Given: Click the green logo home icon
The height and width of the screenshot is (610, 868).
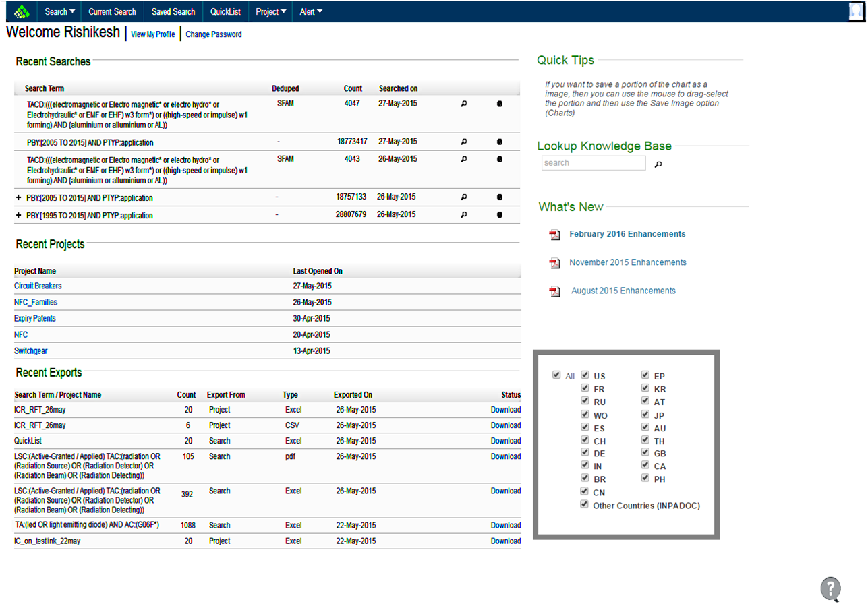Looking at the screenshot, I should 22,11.
